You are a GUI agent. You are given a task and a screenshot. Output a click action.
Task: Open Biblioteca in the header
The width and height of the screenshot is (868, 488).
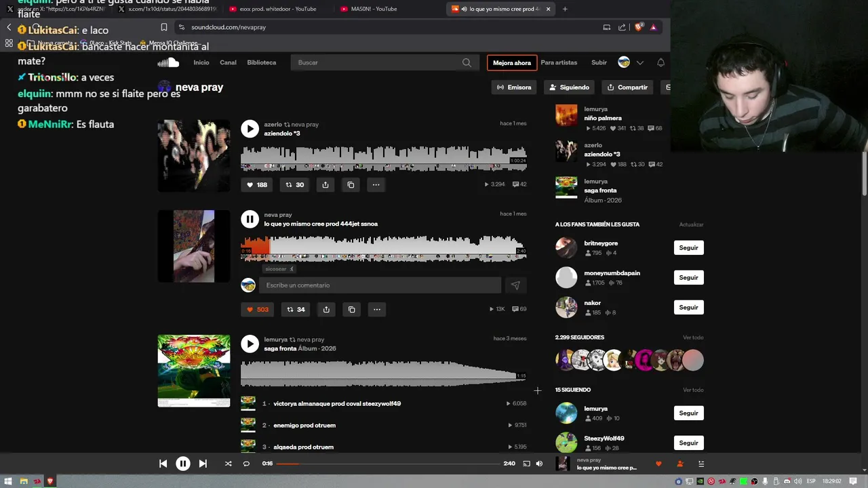[262, 62]
